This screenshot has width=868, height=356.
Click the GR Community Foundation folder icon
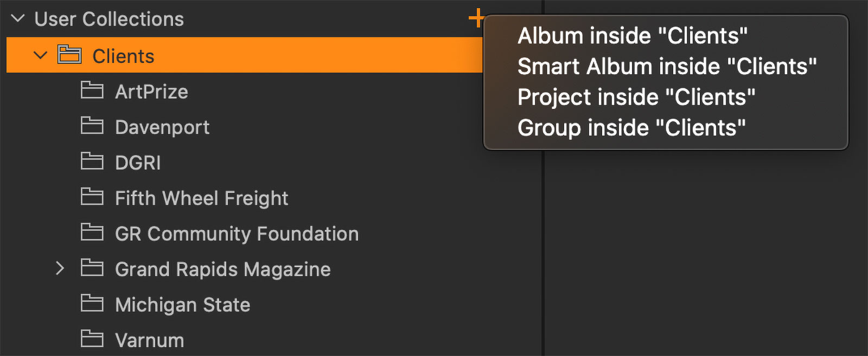click(92, 232)
